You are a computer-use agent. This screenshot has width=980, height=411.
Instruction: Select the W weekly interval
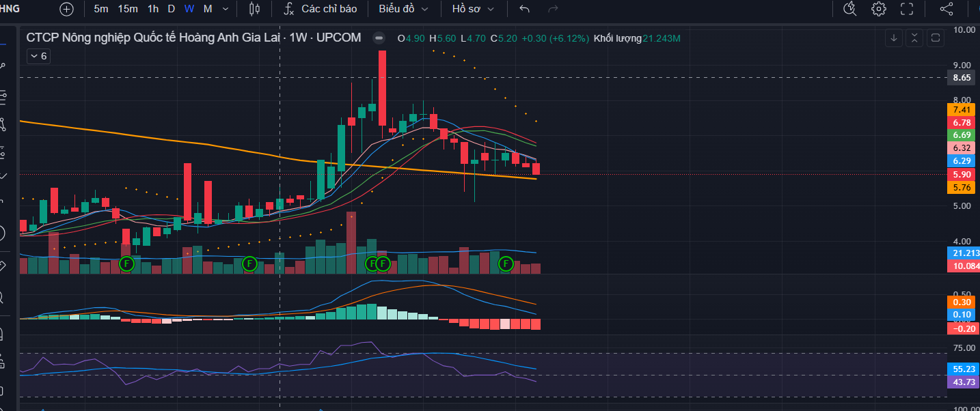point(189,9)
